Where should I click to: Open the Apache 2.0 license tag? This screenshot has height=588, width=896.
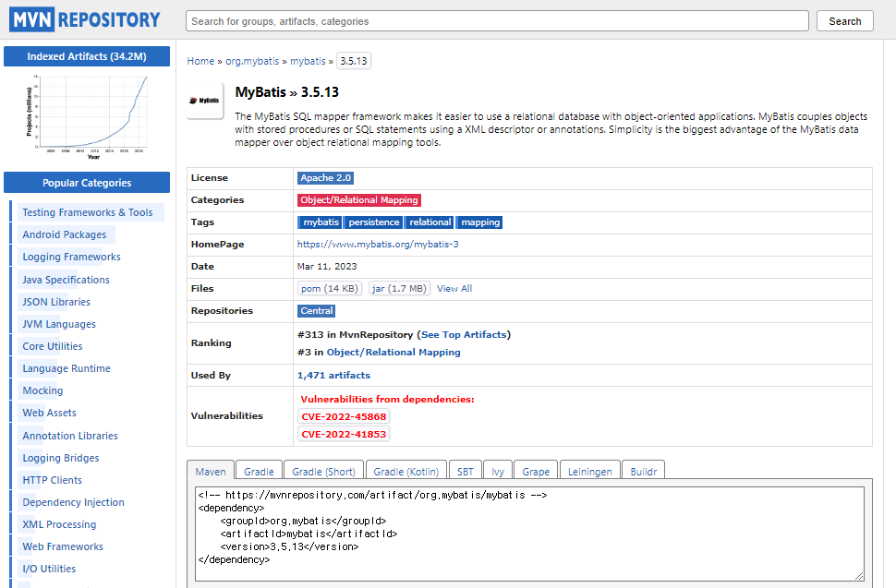(x=326, y=178)
